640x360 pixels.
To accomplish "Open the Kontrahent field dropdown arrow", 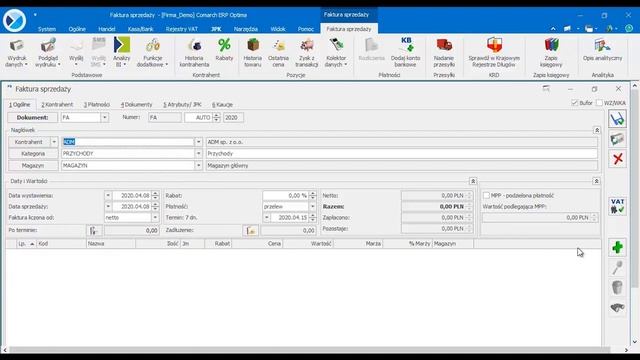I will (x=198, y=142).
